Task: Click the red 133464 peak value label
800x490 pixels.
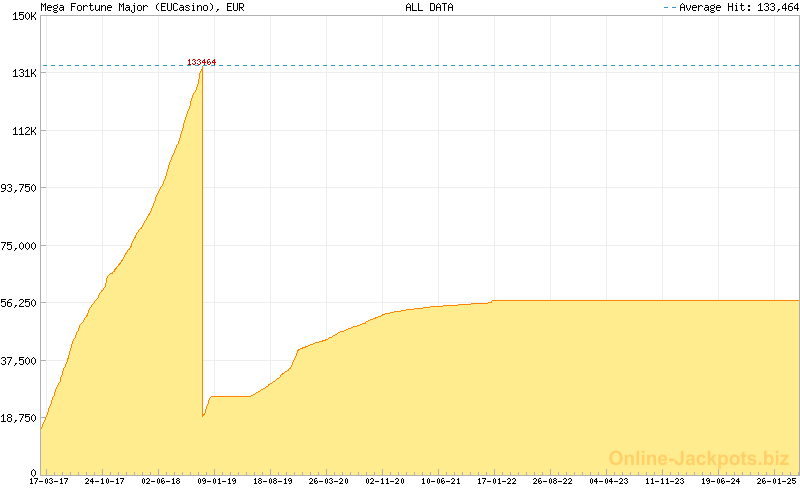Action: [202, 62]
